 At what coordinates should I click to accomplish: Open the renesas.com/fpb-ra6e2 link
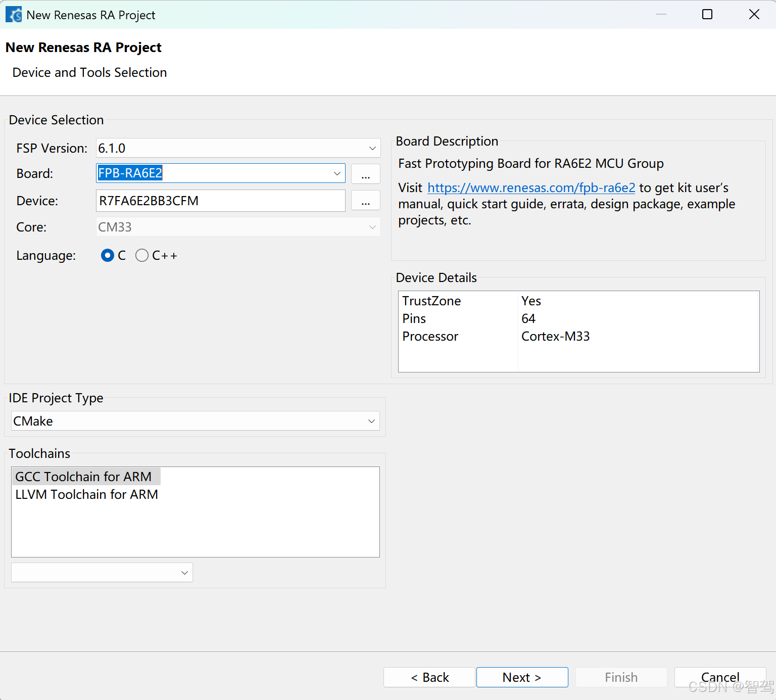click(x=531, y=188)
